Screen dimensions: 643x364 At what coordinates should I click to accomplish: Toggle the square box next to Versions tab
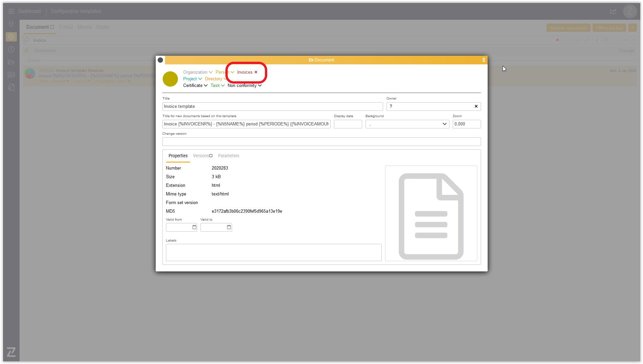click(x=211, y=156)
